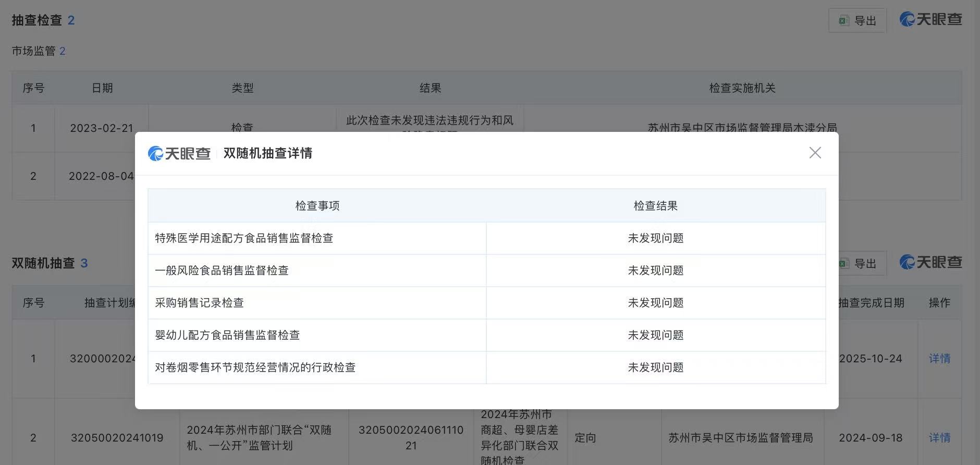
Task: Click the 检查实施机关 column header
Action: [x=742, y=88]
